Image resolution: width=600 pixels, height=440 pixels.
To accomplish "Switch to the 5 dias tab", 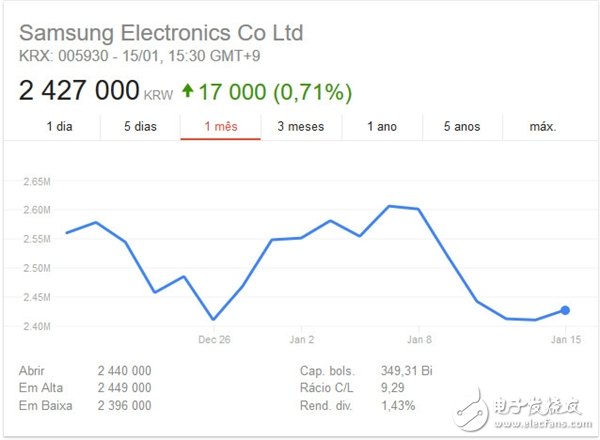I will coord(140,127).
